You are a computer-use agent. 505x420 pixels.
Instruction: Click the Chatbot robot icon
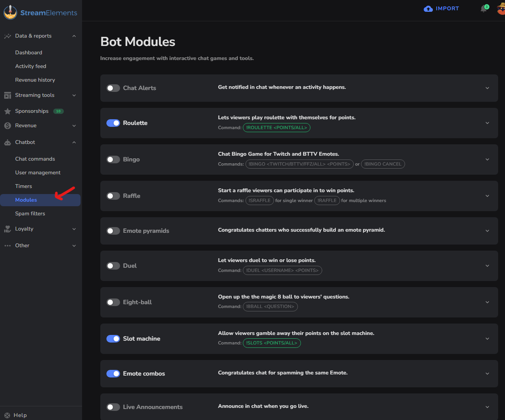click(7, 142)
